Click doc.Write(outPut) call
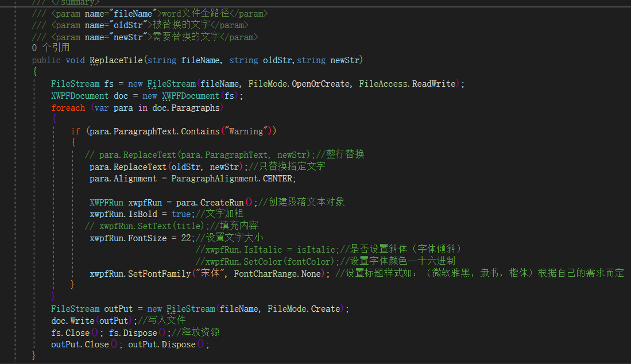 [91, 321]
